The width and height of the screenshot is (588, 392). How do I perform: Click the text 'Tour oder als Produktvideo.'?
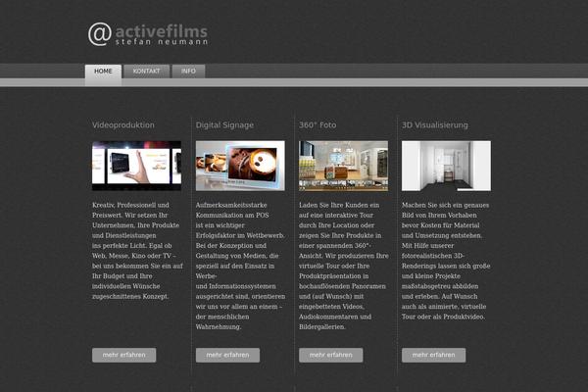(443, 317)
